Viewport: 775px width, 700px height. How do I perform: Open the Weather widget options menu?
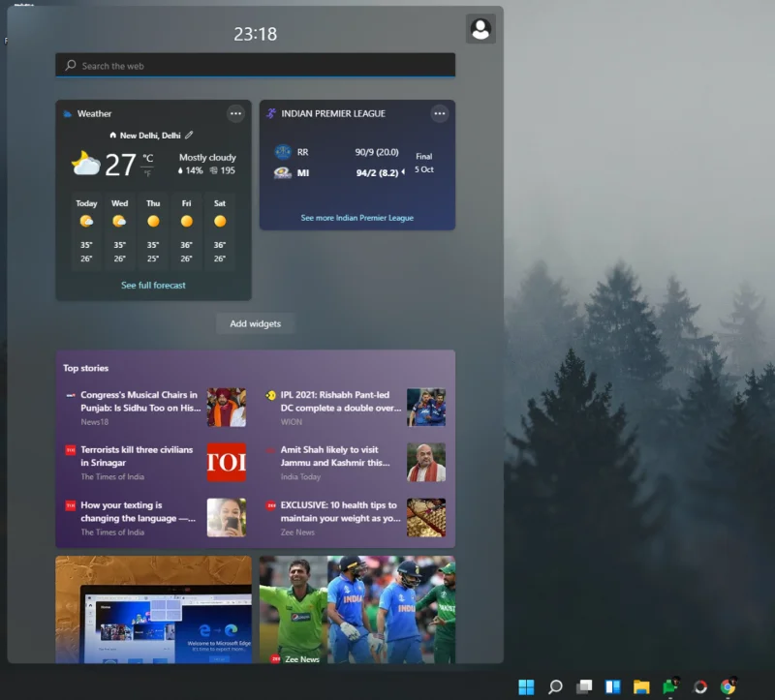(x=235, y=113)
